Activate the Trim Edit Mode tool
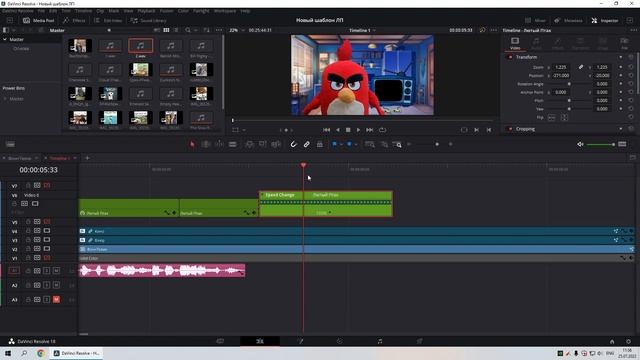The width and height of the screenshot is (640, 360). (206, 144)
